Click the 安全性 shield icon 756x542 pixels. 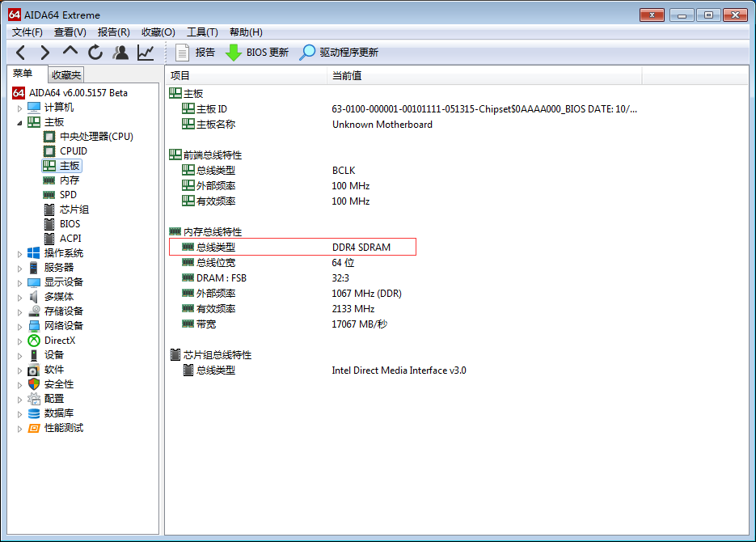[34, 384]
